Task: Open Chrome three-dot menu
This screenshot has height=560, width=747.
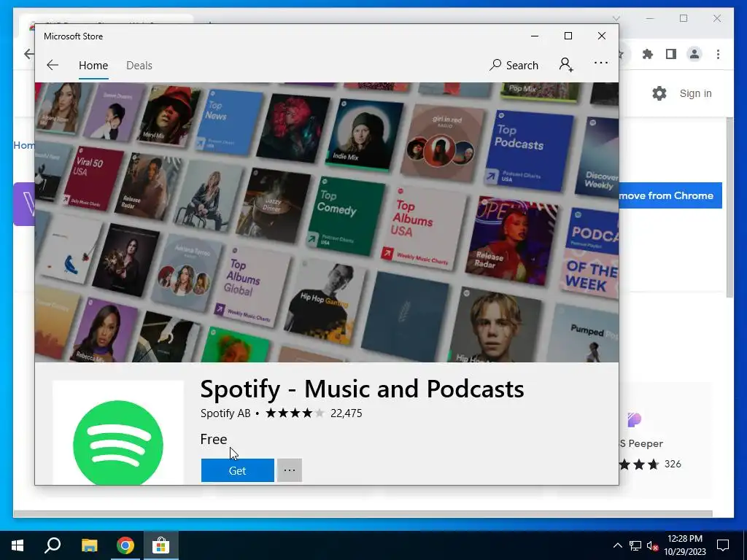Action: pos(718,54)
